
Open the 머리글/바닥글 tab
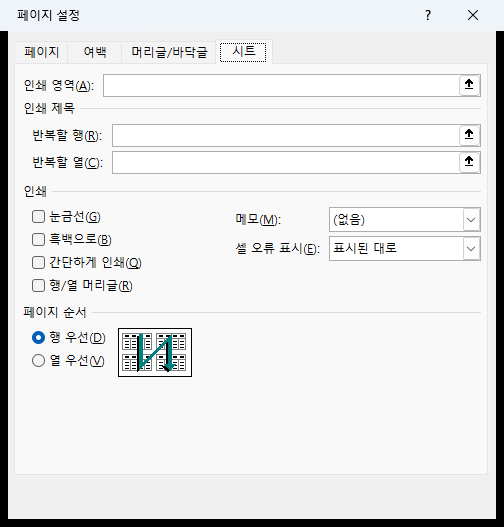point(169,52)
